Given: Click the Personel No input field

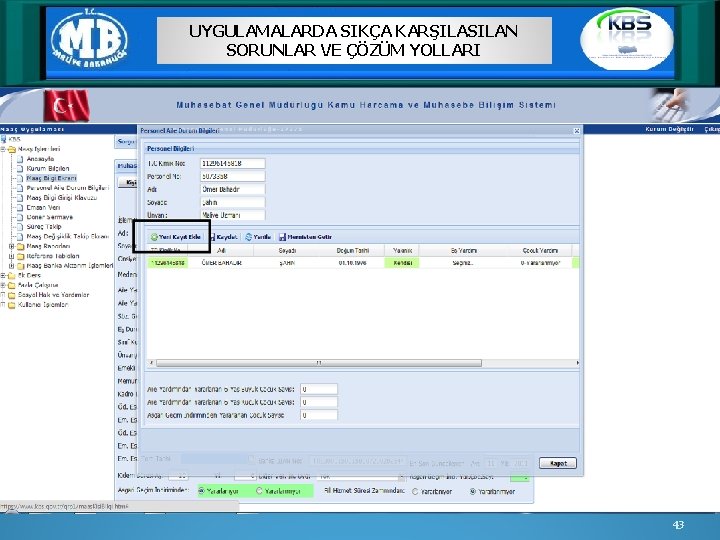Looking at the screenshot, I should click(232, 176).
